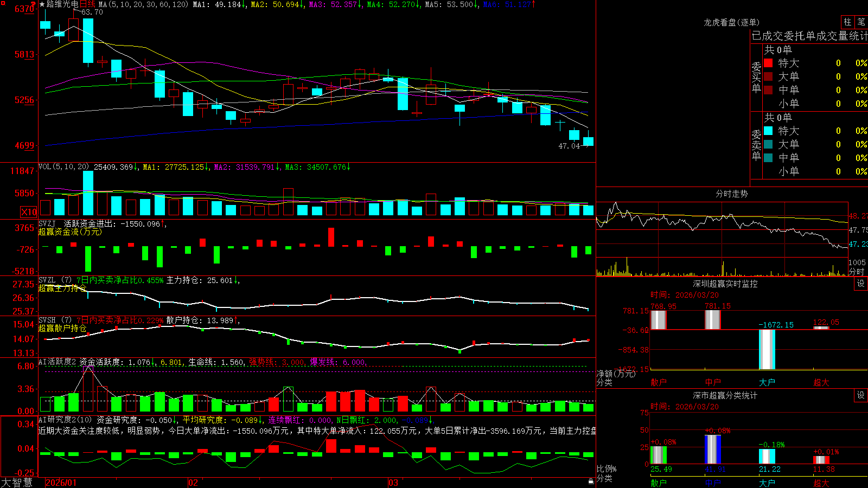Click the 超赢散户持仓 yellow label

(62, 328)
